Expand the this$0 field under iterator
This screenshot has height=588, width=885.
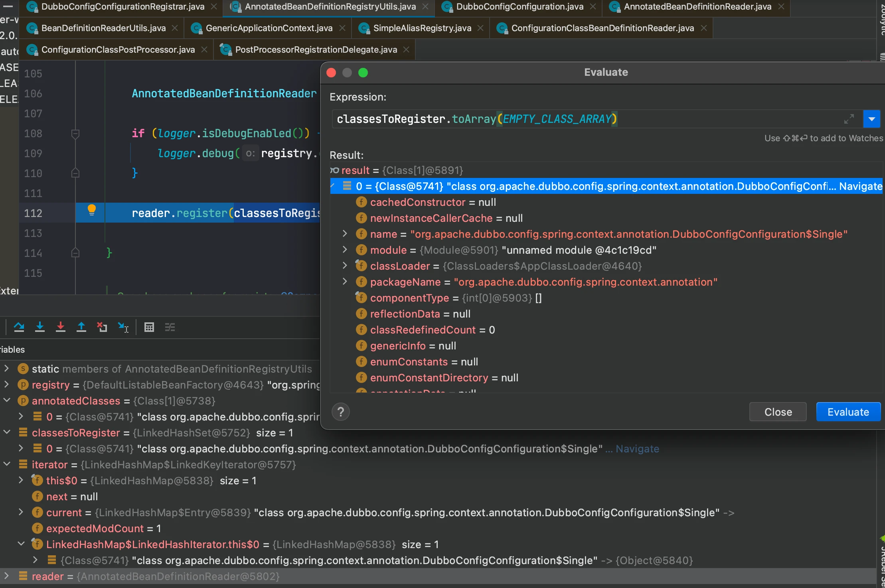[21, 480]
